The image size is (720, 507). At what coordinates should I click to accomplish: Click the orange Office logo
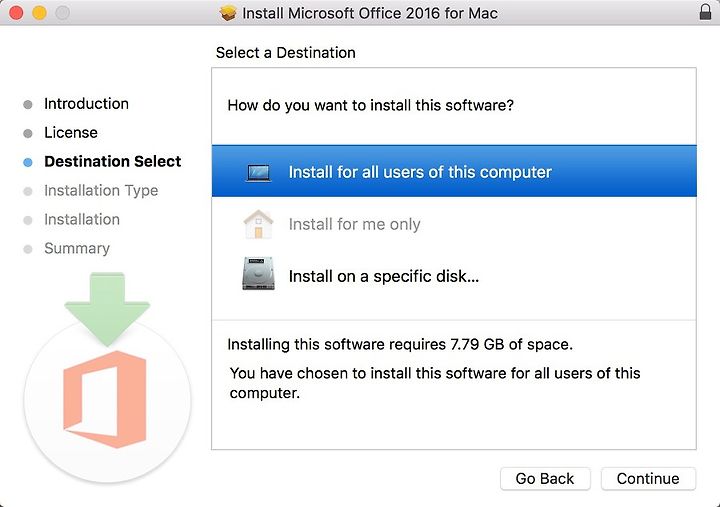[x=105, y=399]
